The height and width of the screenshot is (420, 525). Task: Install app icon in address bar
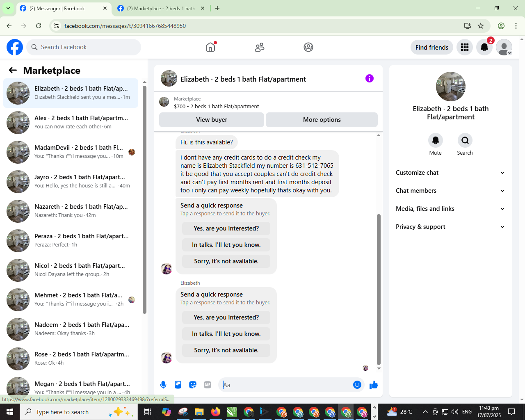pos(468,26)
